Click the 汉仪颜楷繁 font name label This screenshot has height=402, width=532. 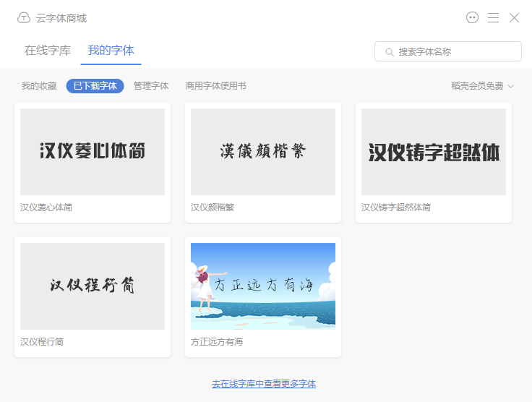coord(213,207)
